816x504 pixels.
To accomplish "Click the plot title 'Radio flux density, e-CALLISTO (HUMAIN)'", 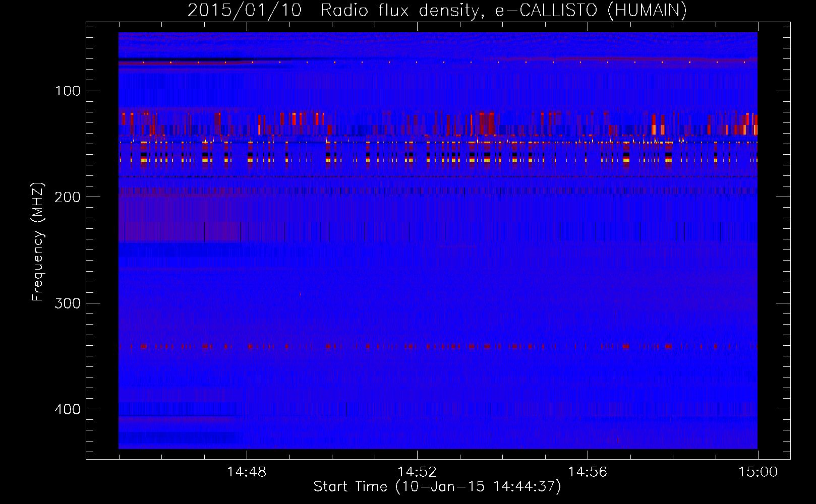I will pyautogui.click(x=503, y=10).
